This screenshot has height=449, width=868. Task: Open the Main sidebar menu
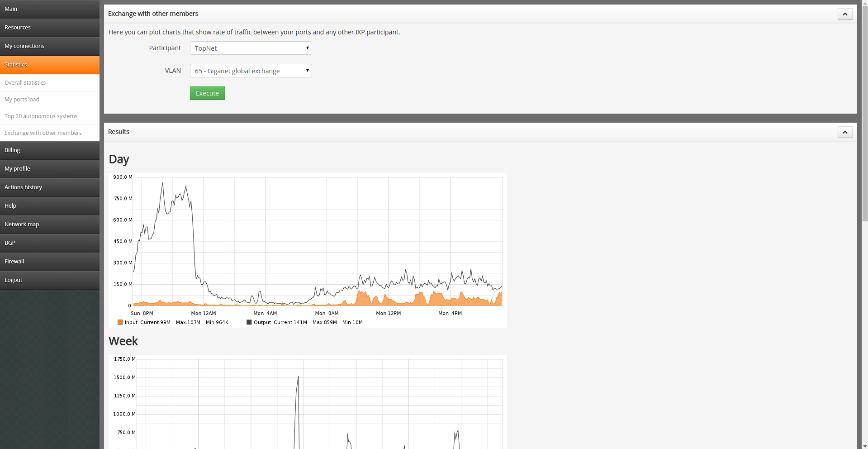(x=50, y=9)
